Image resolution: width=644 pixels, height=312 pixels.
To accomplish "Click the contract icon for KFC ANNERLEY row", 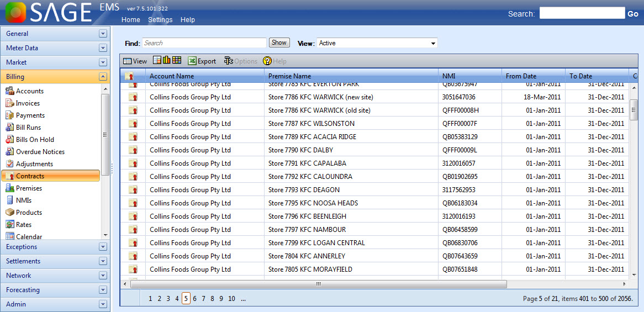I will click(x=133, y=256).
